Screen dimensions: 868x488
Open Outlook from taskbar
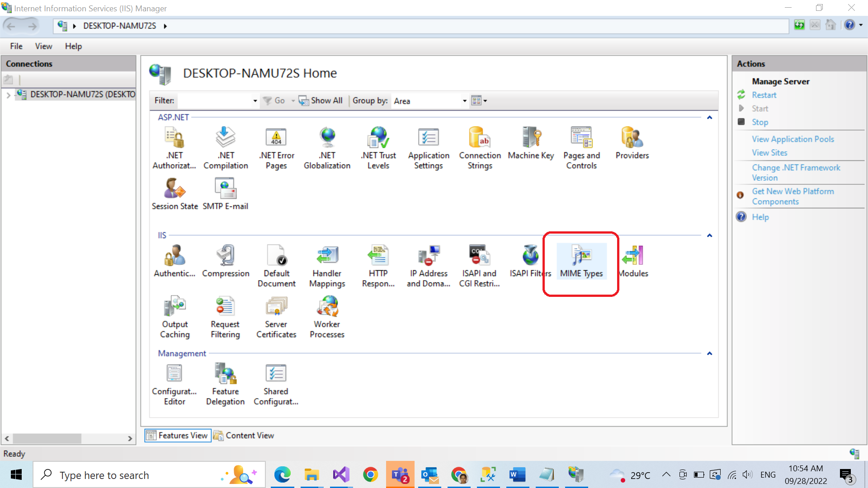click(429, 475)
